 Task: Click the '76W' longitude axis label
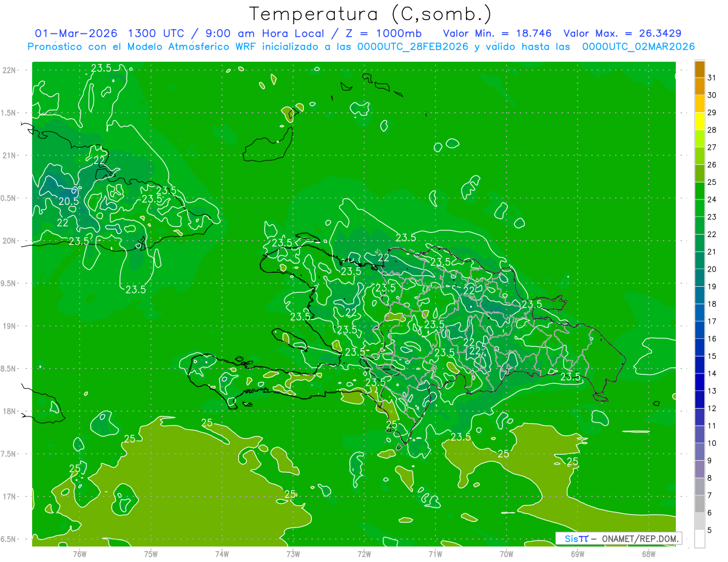point(79,554)
